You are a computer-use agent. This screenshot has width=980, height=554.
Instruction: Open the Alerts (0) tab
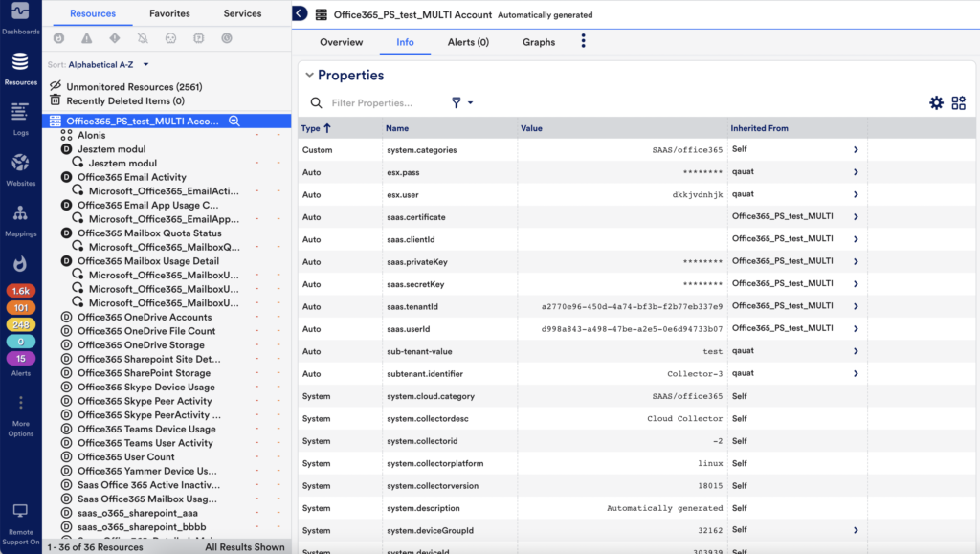point(468,42)
